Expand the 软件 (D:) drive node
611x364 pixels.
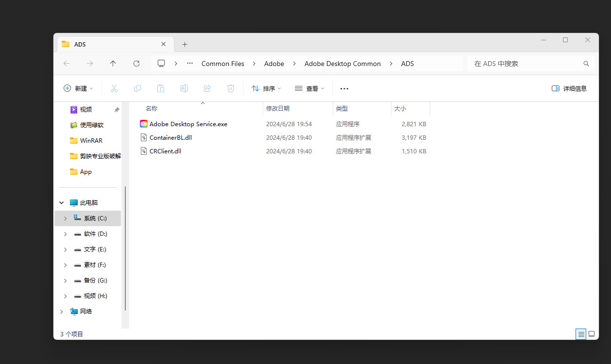(x=66, y=234)
